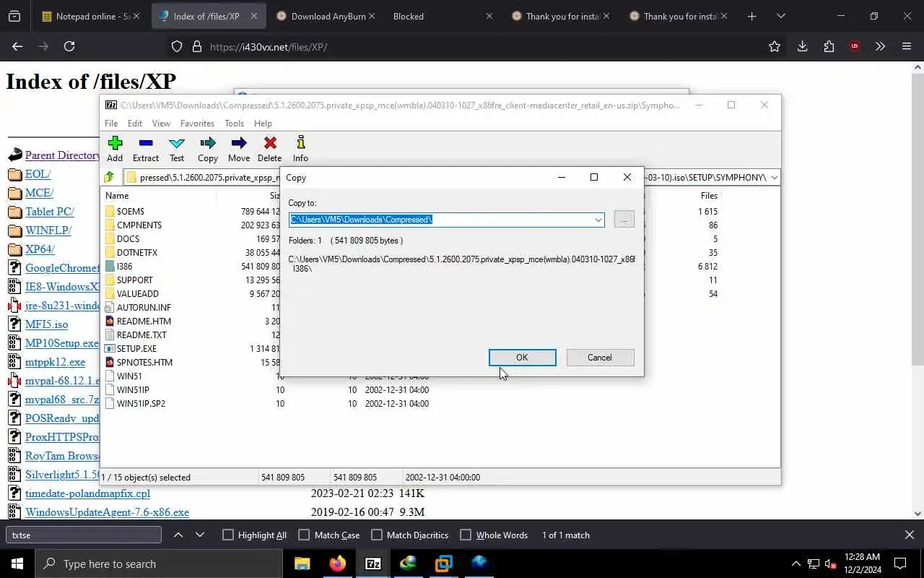Reload the current Firefox page
The image size is (924, 578).
69,46
